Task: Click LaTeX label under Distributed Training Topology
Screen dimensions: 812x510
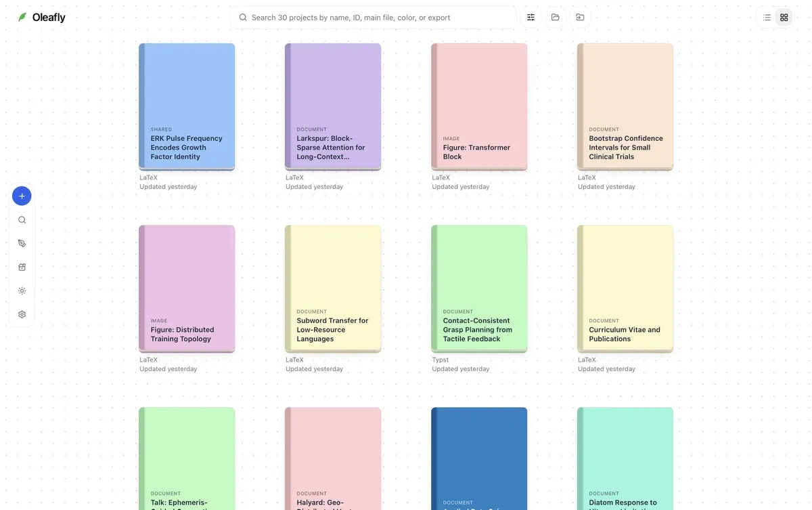Action: 149,360
